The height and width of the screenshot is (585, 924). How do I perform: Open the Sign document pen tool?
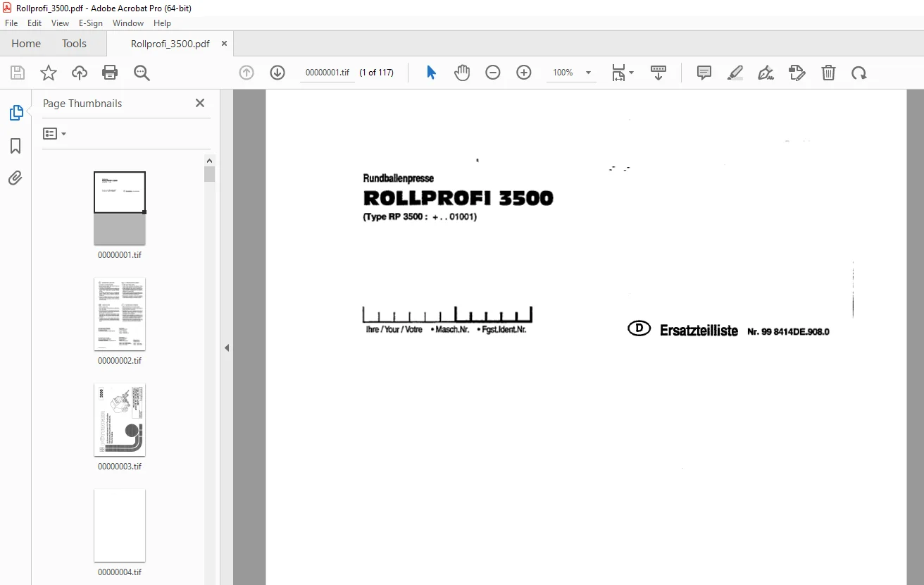pyautogui.click(x=766, y=73)
